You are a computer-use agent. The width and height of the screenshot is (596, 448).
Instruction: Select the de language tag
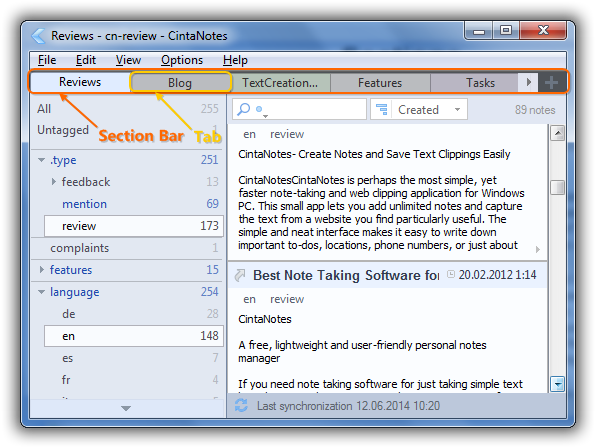pos(69,314)
